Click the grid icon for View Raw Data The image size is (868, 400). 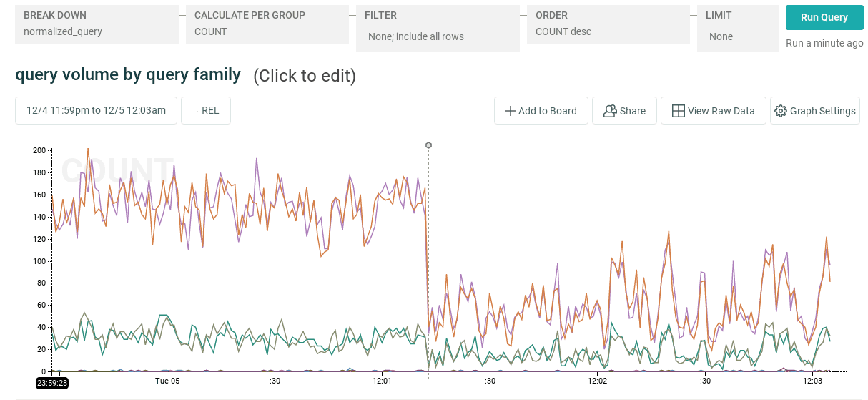click(678, 111)
